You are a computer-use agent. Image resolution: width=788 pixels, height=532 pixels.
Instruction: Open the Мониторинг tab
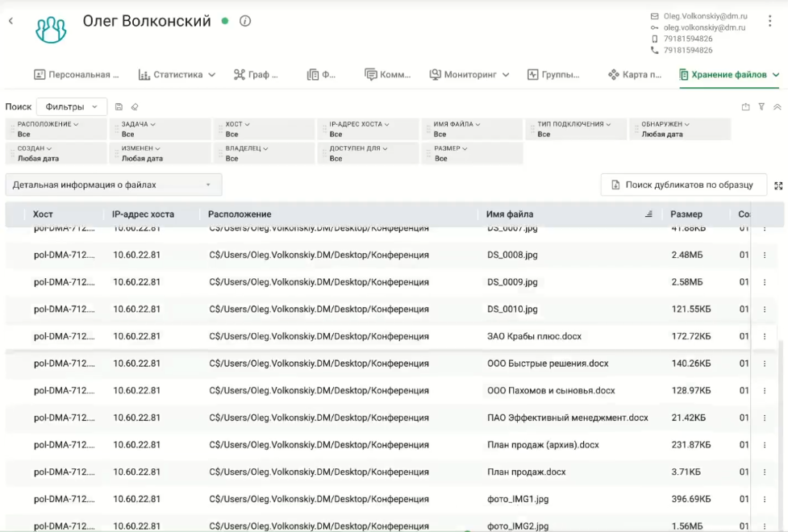[x=469, y=75]
